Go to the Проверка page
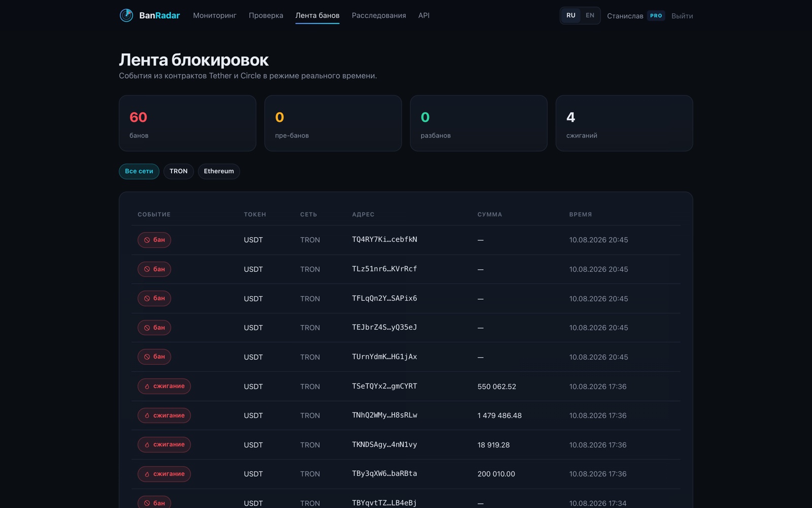This screenshot has height=508, width=812. pos(266,16)
